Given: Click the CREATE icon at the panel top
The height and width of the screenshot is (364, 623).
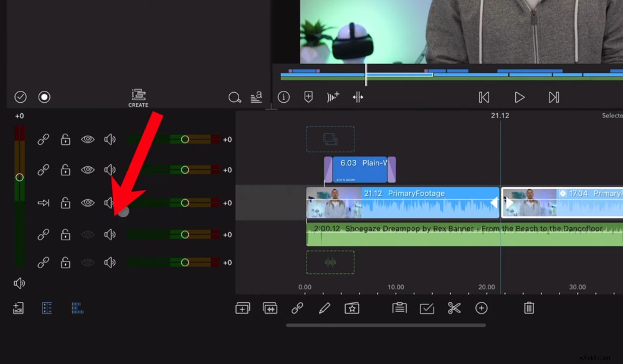Looking at the screenshot, I should [138, 95].
